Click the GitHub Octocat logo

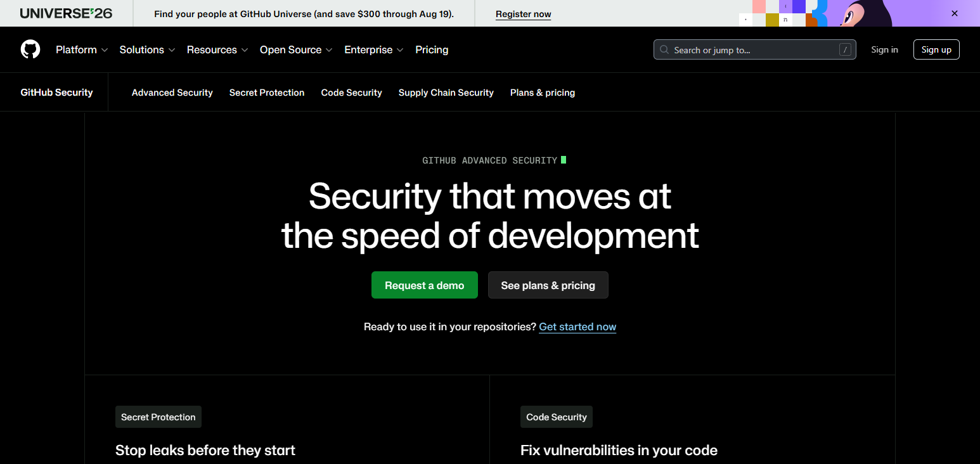pyautogui.click(x=30, y=49)
